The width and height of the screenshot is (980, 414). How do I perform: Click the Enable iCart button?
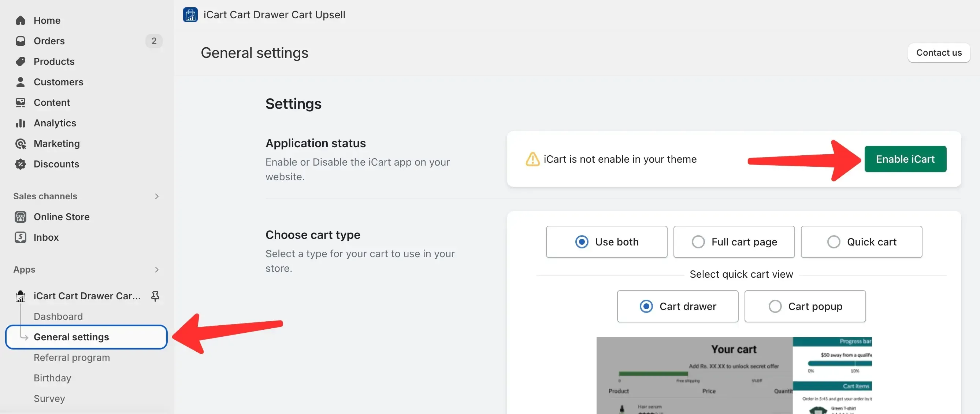coord(905,159)
